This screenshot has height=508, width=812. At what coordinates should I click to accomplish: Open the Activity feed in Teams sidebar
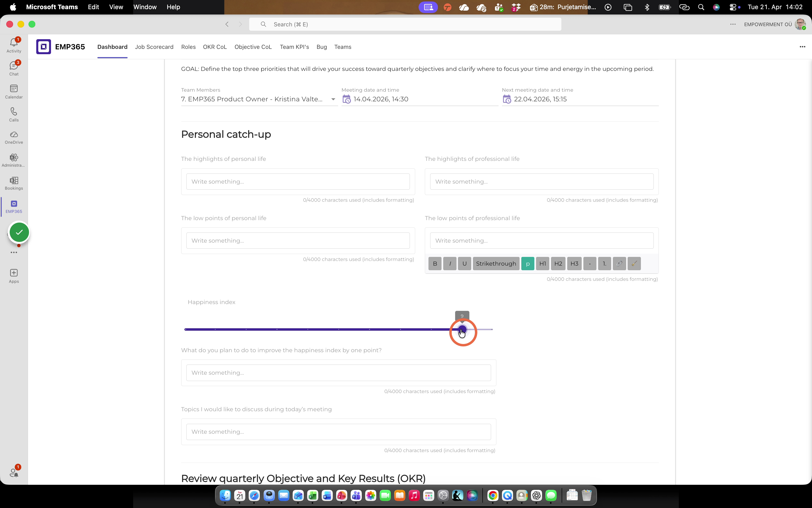[14, 45]
